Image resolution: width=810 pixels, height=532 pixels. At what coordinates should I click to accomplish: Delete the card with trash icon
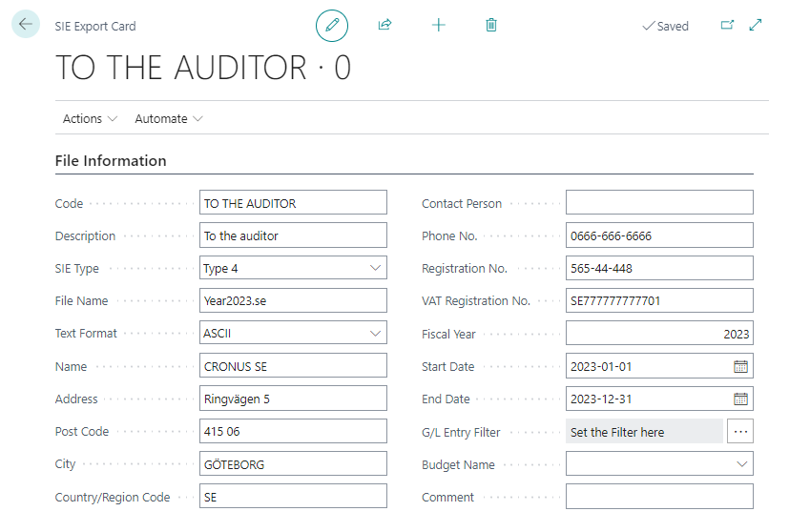pos(491,25)
